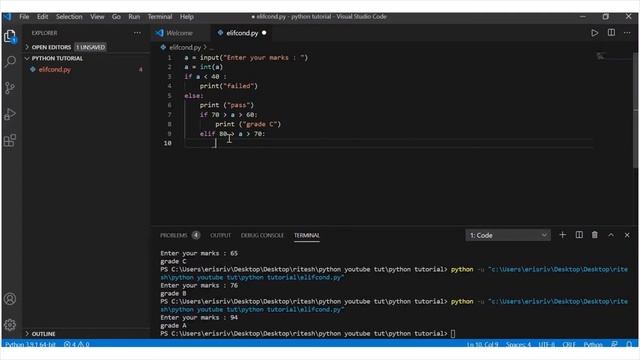This screenshot has width=640, height=360.
Task: Click the CRLF line ending entry
Action: pos(569,344)
